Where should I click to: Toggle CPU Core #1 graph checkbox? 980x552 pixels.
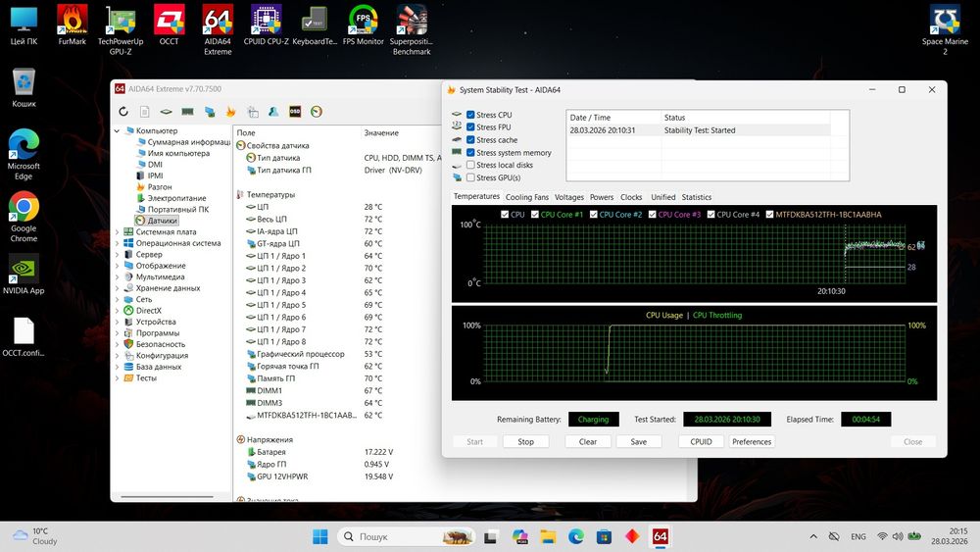535,215
